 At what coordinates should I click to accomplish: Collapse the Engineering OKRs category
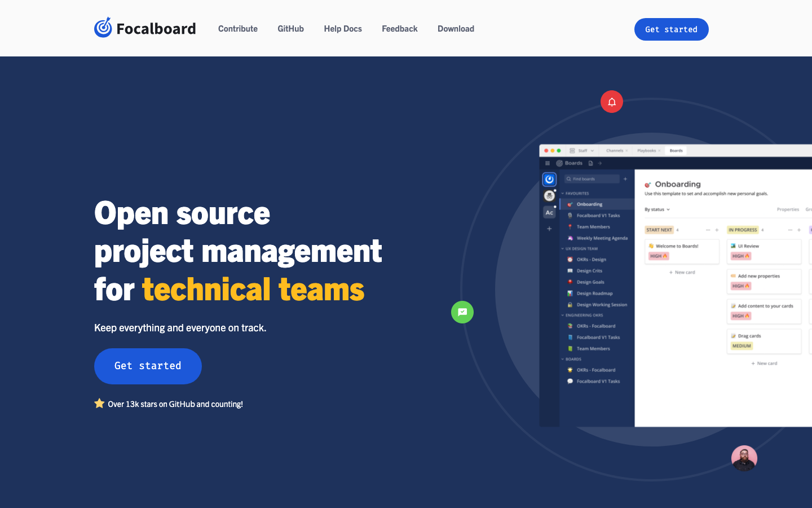[582, 315]
